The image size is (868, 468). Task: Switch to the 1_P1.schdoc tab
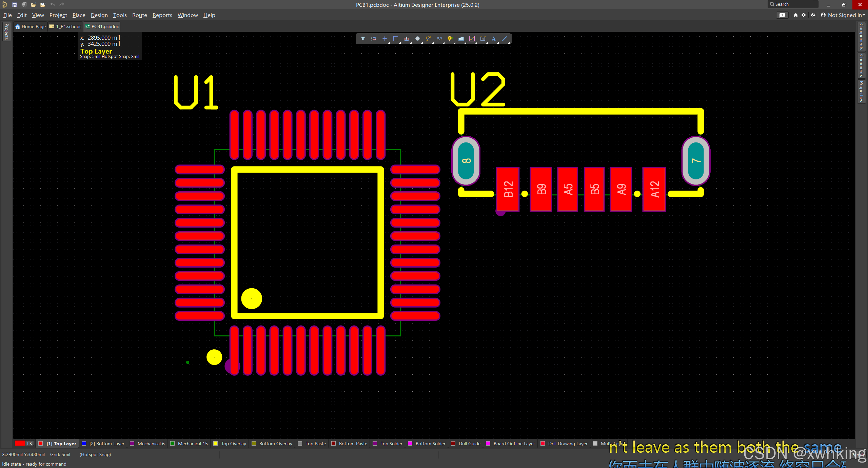tap(68, 26)
